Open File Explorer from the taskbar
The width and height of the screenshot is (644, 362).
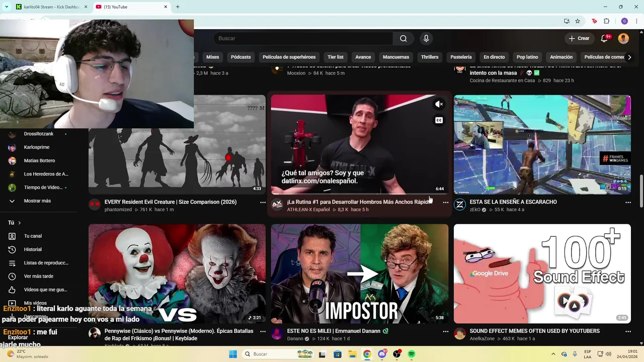[352, 354]
